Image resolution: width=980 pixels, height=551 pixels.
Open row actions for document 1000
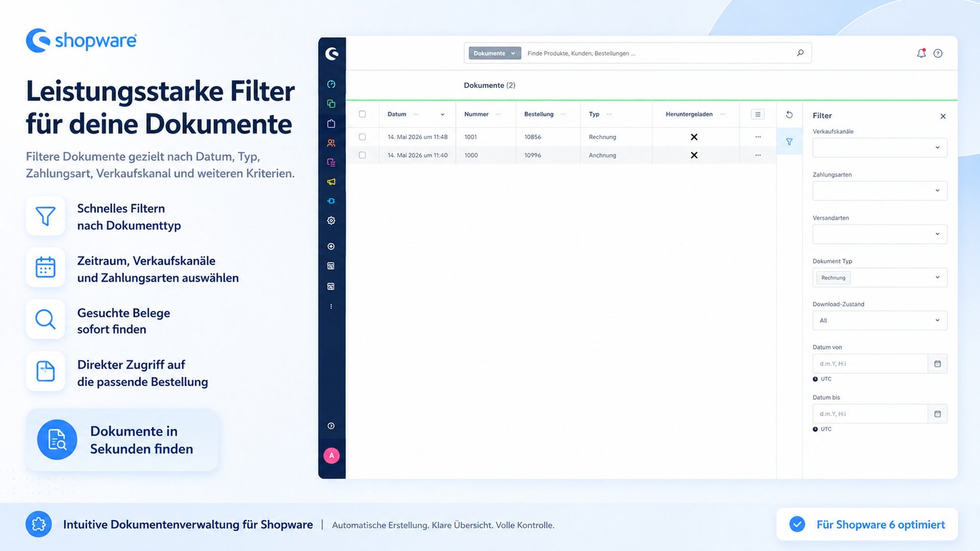point(758,155)
